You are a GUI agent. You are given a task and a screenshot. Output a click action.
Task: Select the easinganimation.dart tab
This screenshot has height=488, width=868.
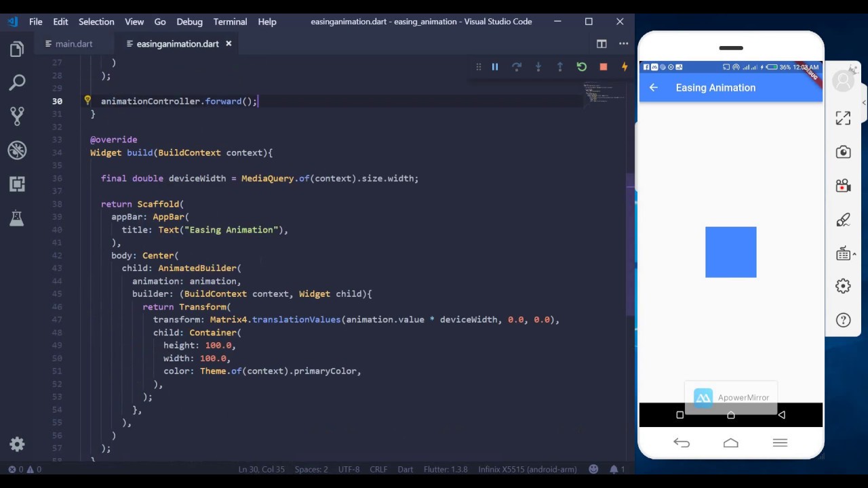(x=178, y=43)
